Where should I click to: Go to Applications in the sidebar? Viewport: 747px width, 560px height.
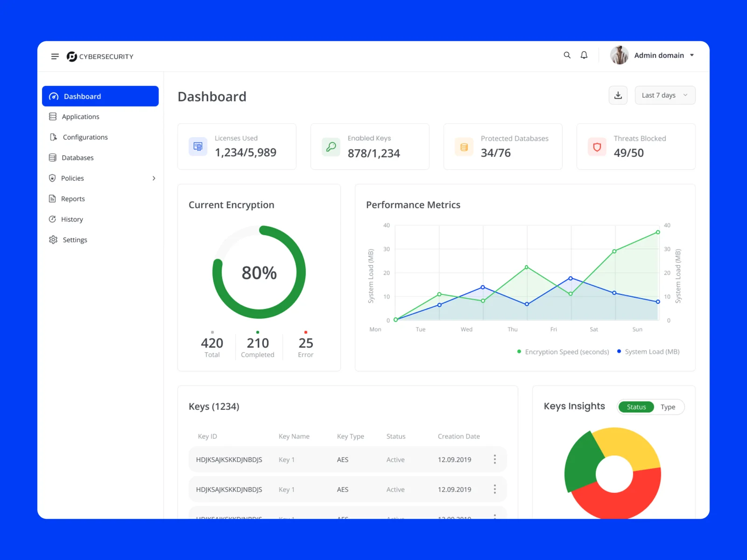[x=80, y=117]
